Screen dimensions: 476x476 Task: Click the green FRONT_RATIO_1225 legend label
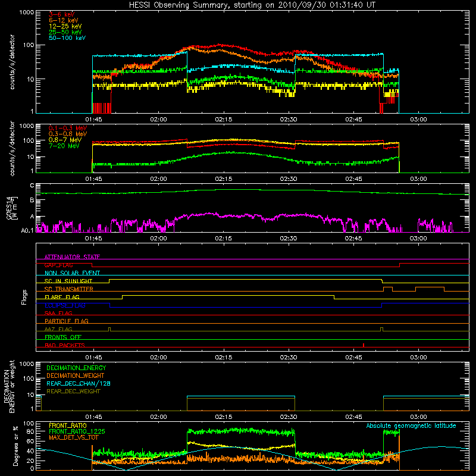tap(77, 431)
